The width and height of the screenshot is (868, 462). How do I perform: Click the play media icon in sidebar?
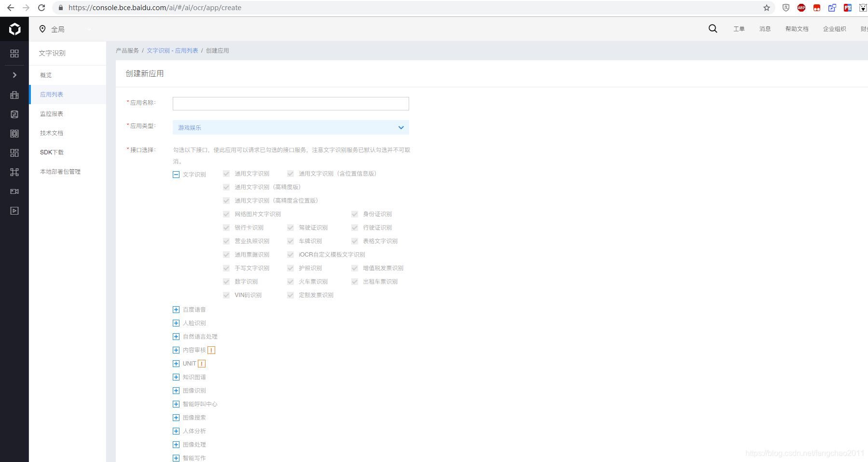pos(14,211)
